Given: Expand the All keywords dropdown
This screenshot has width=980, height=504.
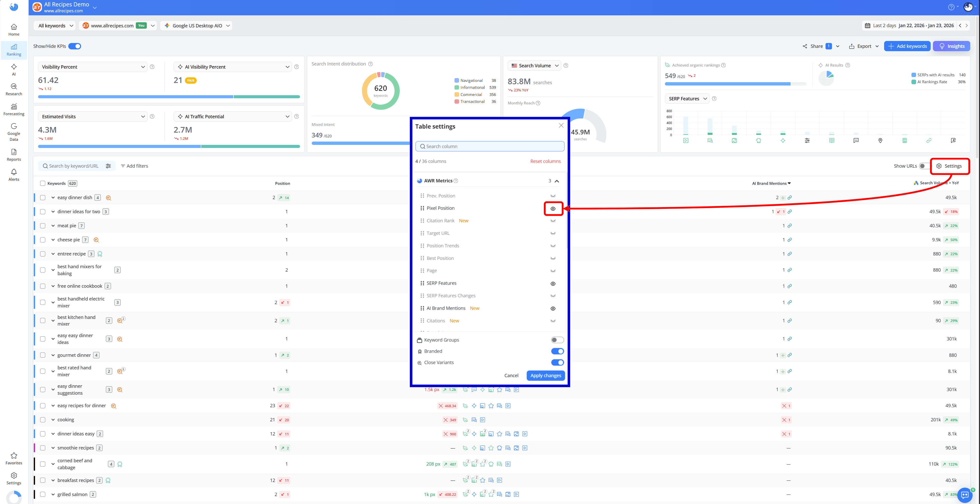Looking at the screenshot, I should pos(55,26).
